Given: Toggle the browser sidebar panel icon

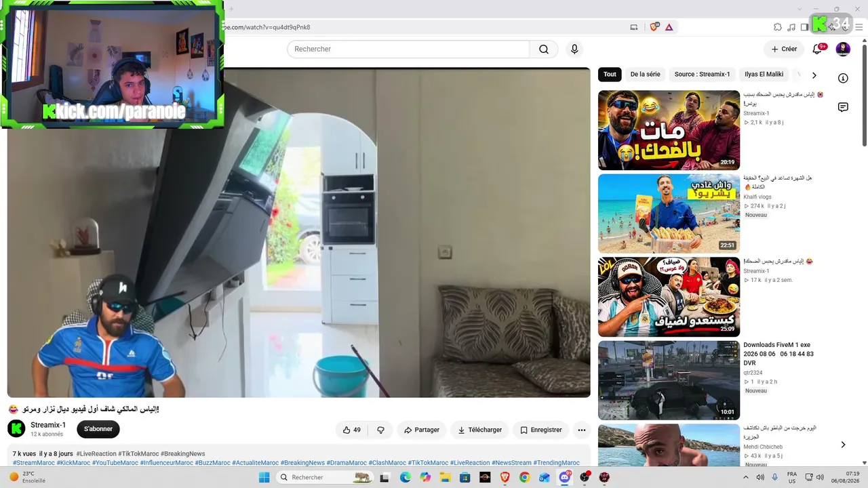Looking at the screenshot, I should point(804,27).
